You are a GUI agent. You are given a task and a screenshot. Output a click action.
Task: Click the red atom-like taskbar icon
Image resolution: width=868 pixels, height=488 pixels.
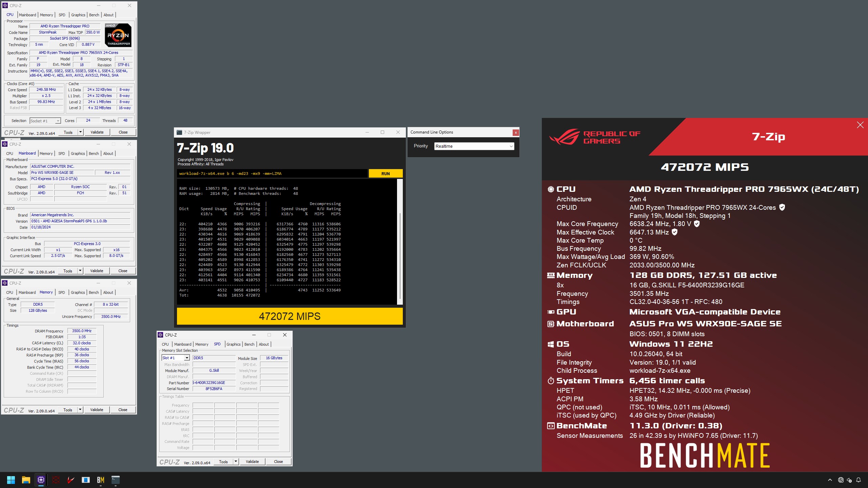(56, 480)
